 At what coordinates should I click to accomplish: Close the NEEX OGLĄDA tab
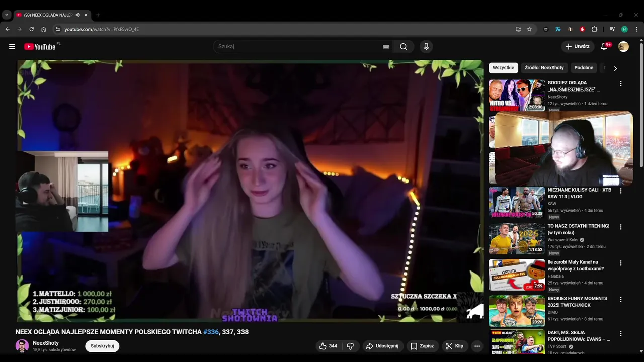86,15
